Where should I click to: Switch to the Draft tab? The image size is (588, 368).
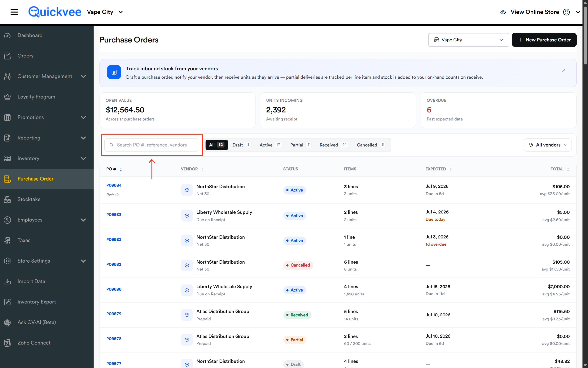tap(241, 145)
